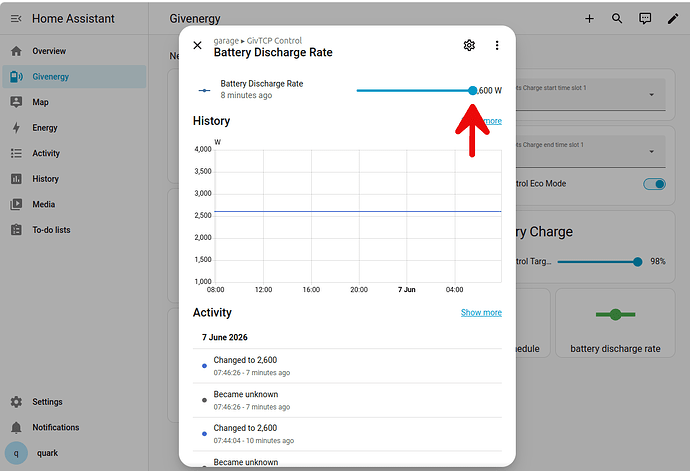This screenshot has width=690, height=471.
Task: Click the garage breadcrumb text
Action: click(226, 40)
